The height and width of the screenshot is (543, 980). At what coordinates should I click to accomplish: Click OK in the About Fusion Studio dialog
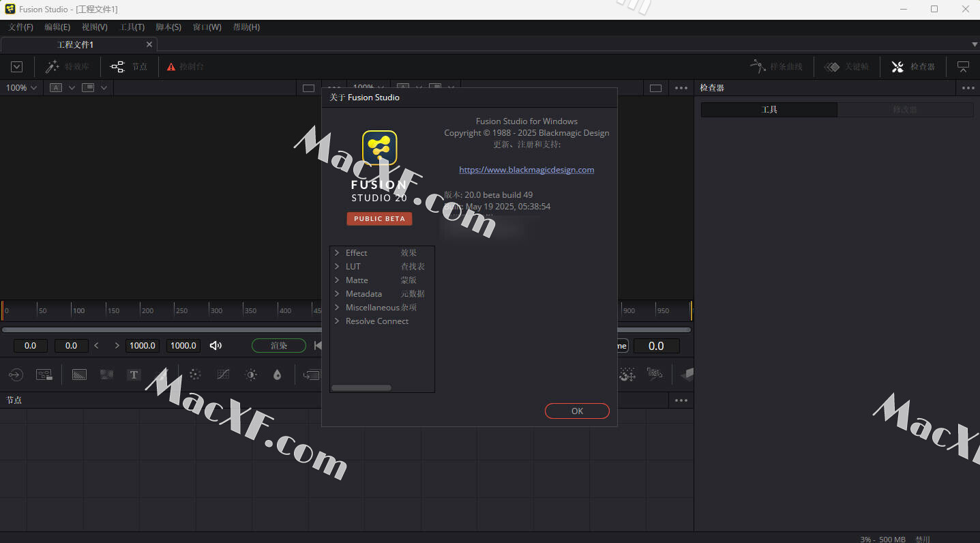pos(577,411)
